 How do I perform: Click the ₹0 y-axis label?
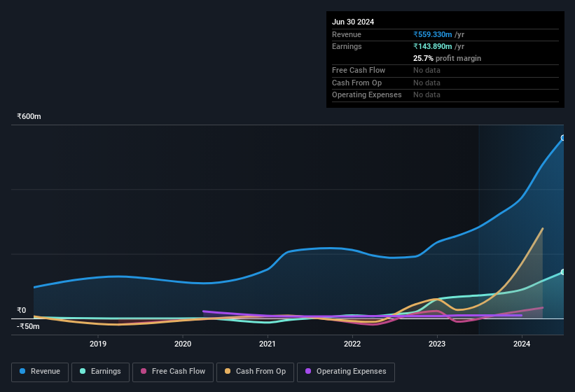point(22,310)
